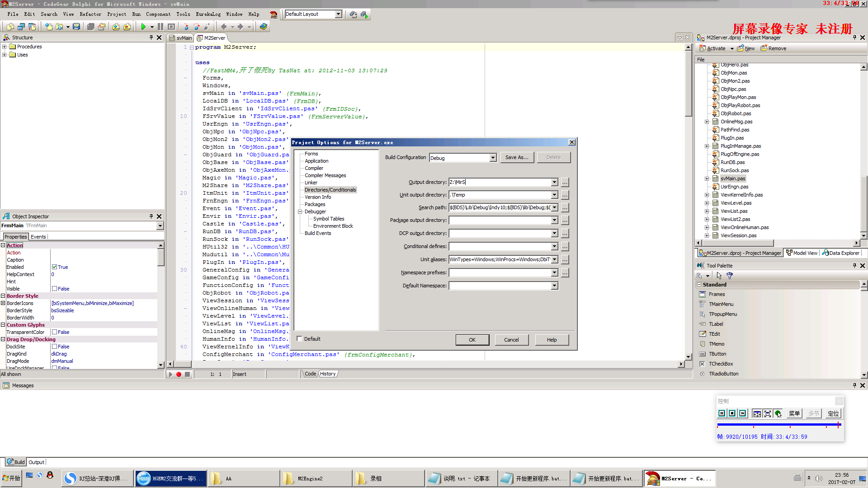This screenshot has height=488, width=868.
Task: Open the Component menu
Action: [158, 14]
